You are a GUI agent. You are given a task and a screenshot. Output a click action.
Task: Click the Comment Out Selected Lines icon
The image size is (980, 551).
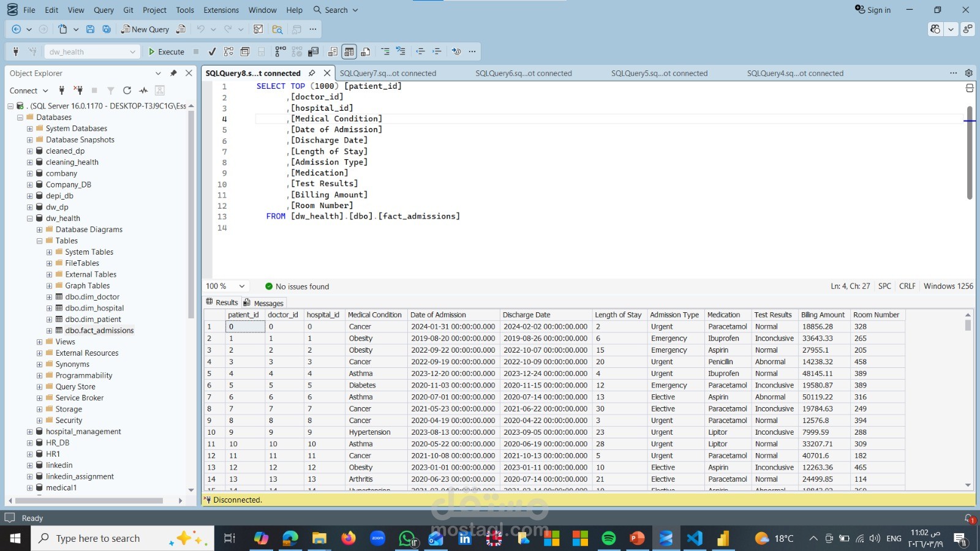point(385,52)
